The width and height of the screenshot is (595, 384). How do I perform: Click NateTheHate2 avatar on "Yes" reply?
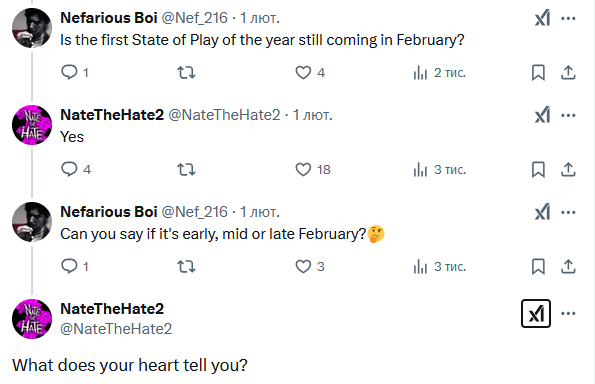32,125
